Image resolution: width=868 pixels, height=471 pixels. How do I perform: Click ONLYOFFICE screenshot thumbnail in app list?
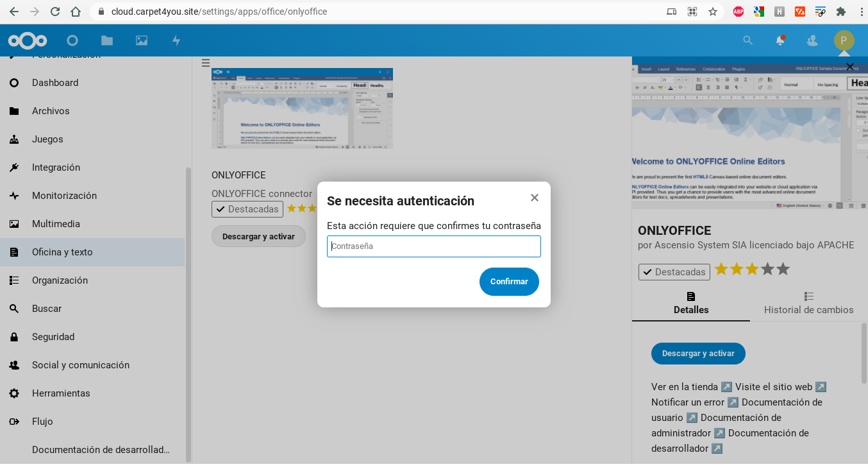click(x=302, y=108)
